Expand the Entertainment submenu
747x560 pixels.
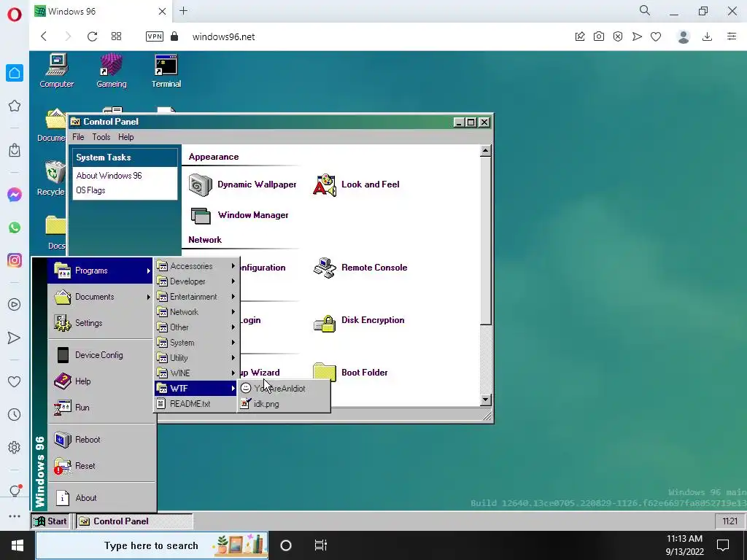click(196, 297)
